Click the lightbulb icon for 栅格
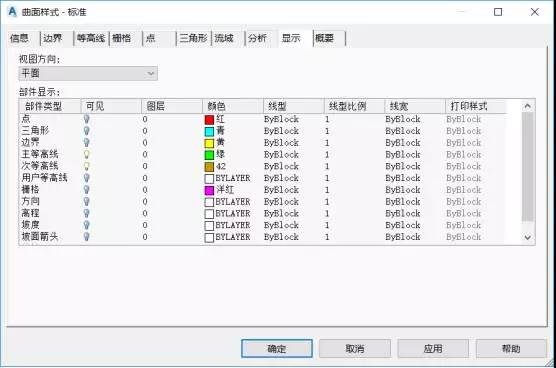This screenshot has width=556, height=368. click(87, 190)
